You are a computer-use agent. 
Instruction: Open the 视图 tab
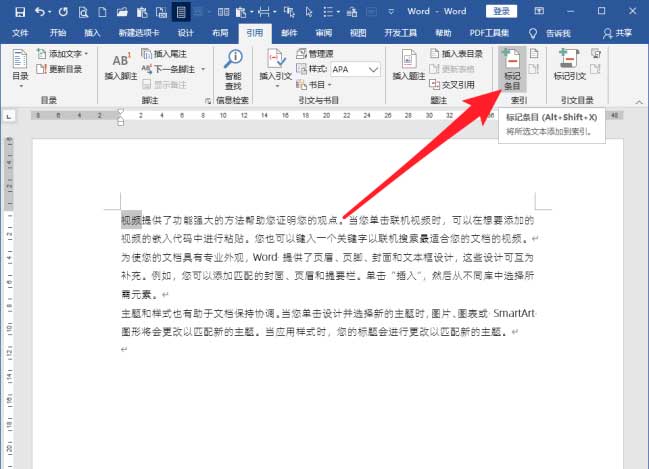(x=358, y=33)
